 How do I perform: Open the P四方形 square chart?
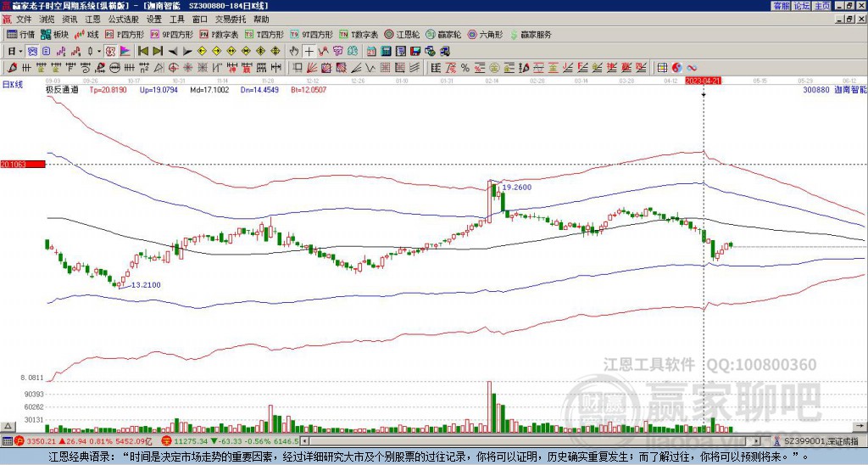(x=125, y=34)
